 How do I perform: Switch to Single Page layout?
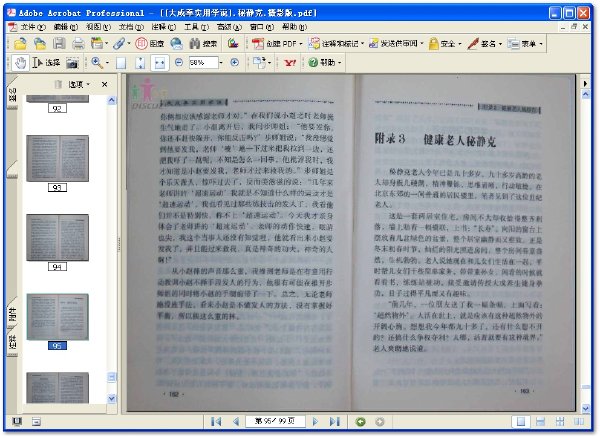[521, 422]
